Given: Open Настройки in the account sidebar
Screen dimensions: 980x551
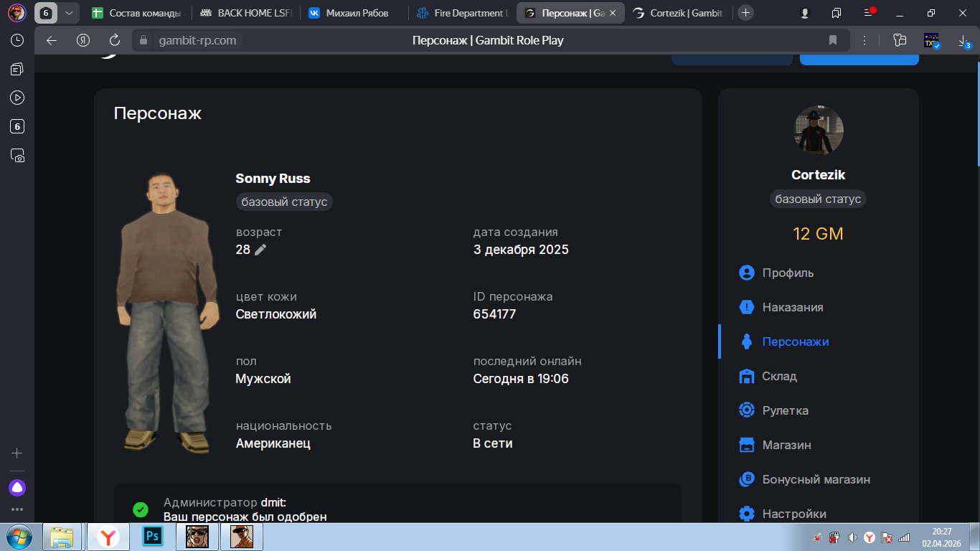Looking at the screenshot, I should point(782,514).
